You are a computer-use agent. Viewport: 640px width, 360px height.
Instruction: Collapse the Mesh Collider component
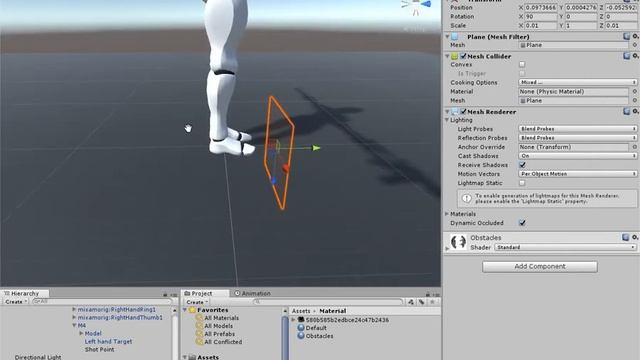pyautogui.click(x=447, y=56)
